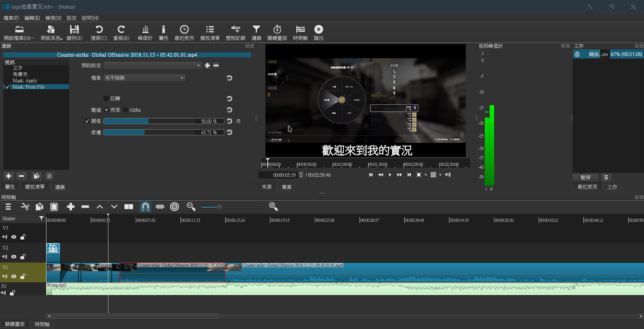Cut the clip using the scissors icon

point(25,207)
